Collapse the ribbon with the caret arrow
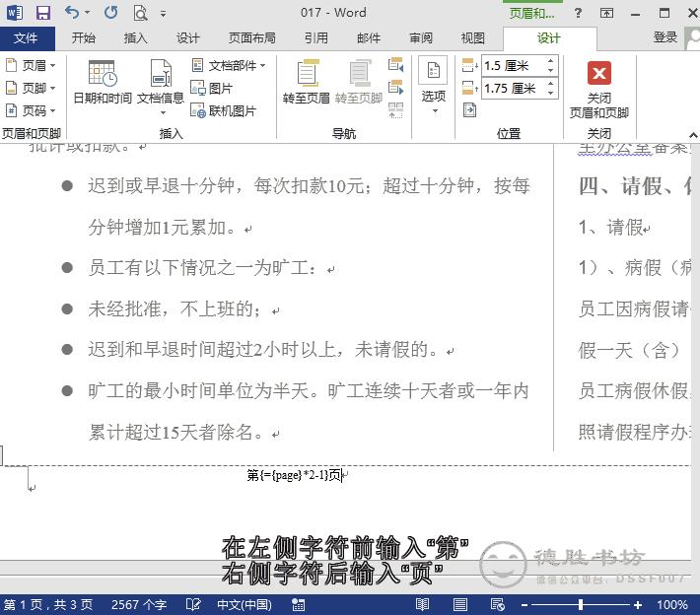This screenshot has height=615, width=700. click(x=693, y=134)
